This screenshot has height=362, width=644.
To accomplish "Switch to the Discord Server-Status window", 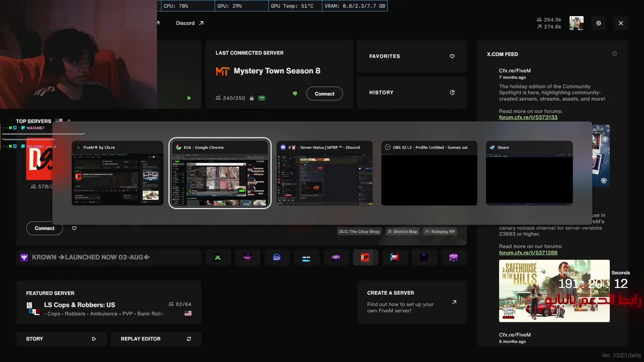I will coord(325,173).
